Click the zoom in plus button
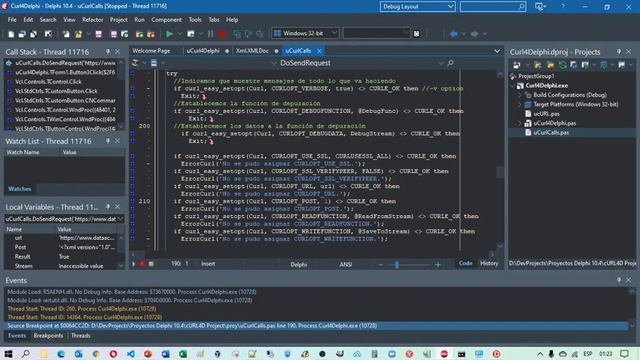640x360 pixels. point(438,264)
